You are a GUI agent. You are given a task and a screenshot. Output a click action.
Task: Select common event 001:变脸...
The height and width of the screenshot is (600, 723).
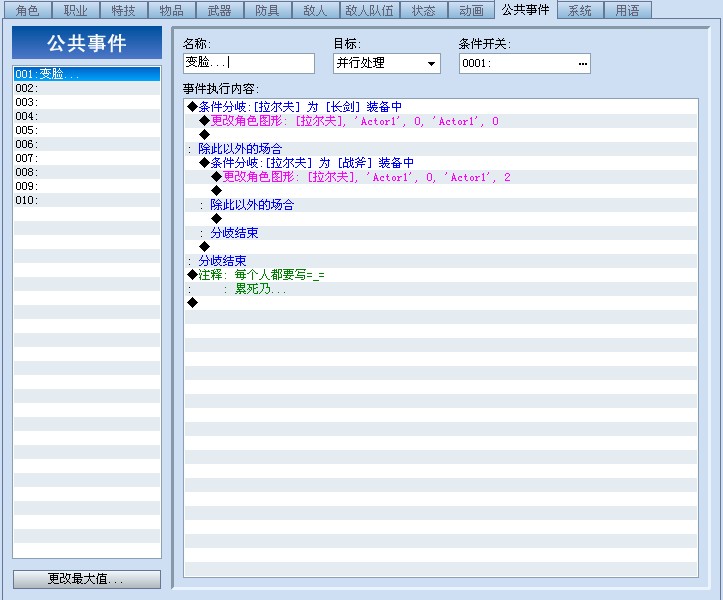(87, 74)
